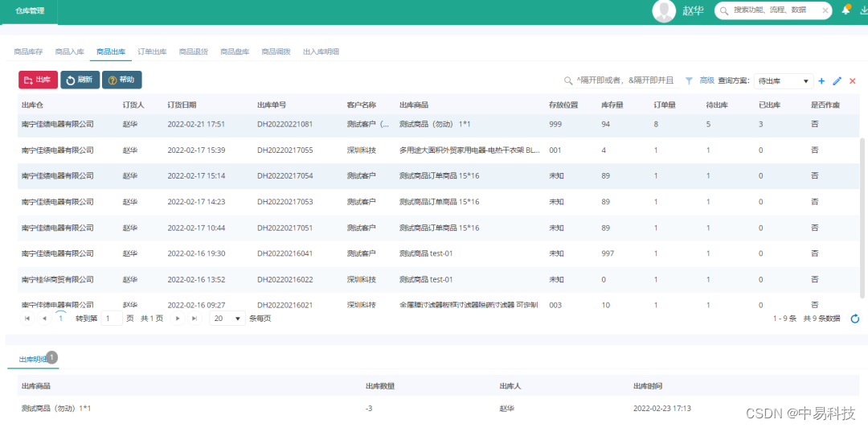Click the 刷新 refresh button
This screenshot has width=868, height=428.
pos(80,80)
